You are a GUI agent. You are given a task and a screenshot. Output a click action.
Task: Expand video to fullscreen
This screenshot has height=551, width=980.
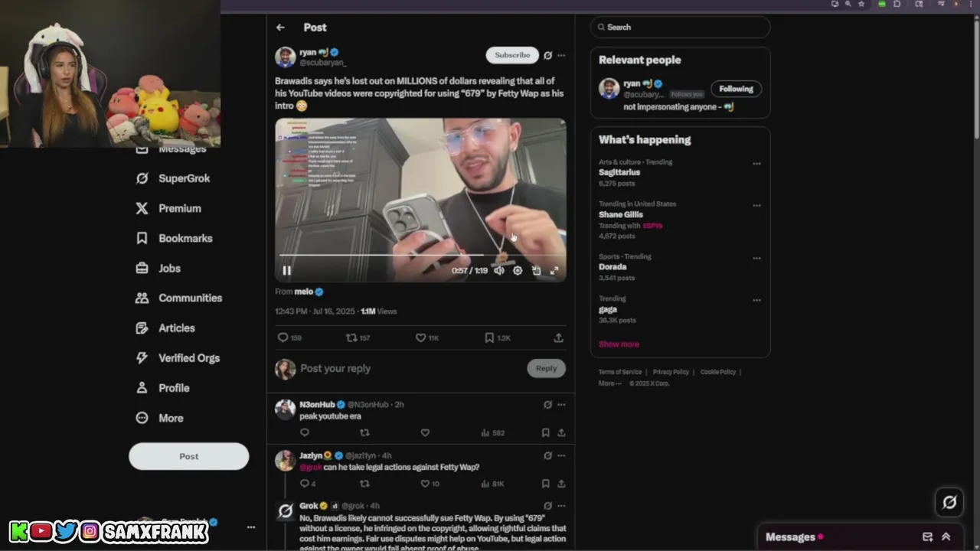click(x=554, y=270)
